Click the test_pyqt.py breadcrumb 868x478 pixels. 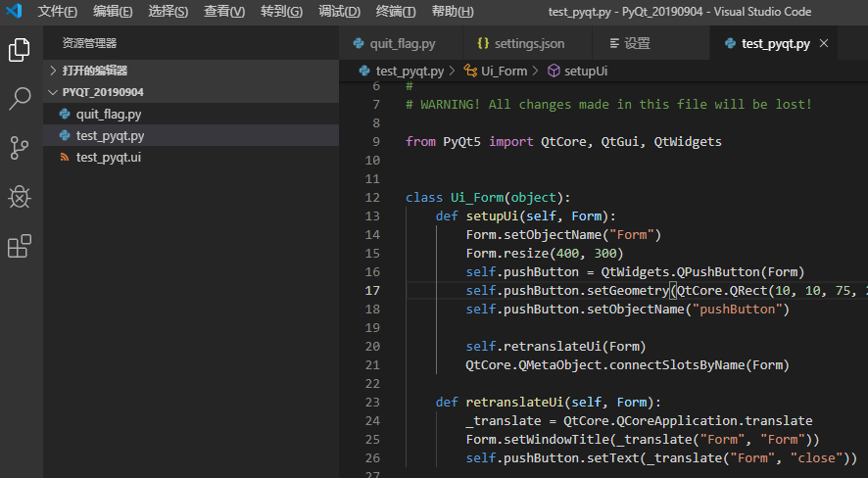pos(410,71)
